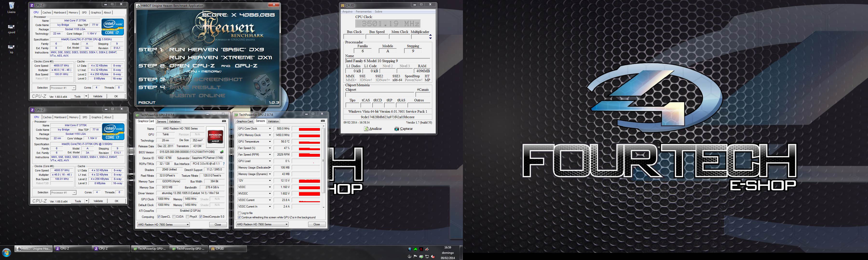Click the green cloud tray icon
Image resolution: width=868 pixels, height=260 pixels.
coord(415,249)
